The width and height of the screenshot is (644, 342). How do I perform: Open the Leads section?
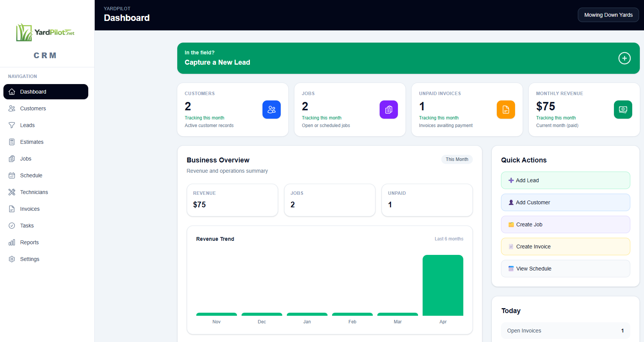click(46, 125)
